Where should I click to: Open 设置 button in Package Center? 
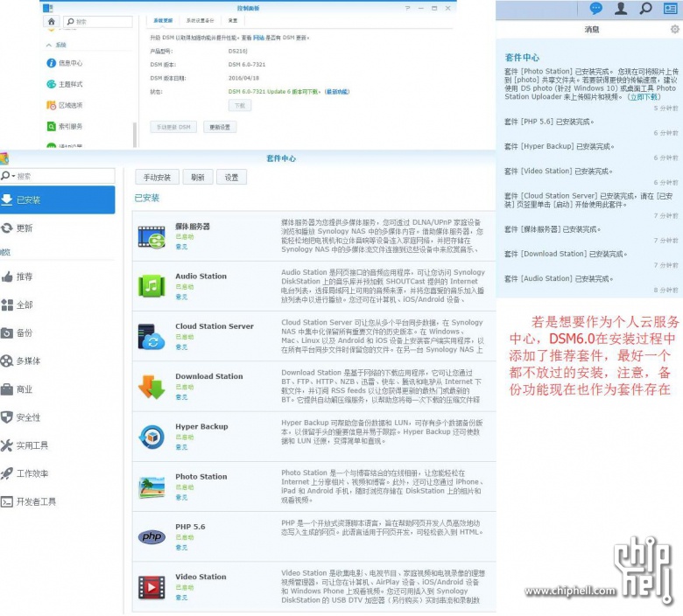click(232, 177)
